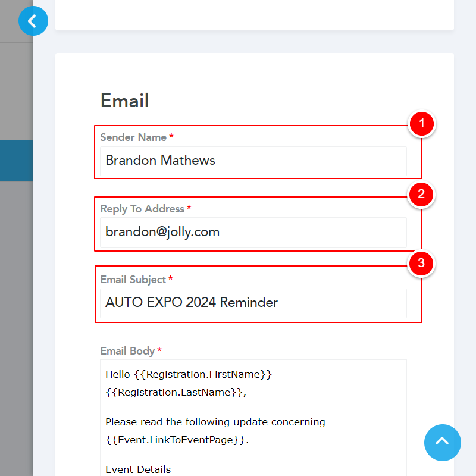
Task: Click the Reply To Address label
Action: point(143,208)
